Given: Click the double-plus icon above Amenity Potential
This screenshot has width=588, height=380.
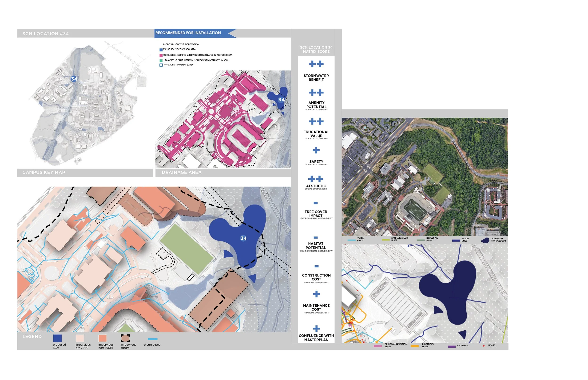Looking at the screenshot, I should tap(316, 93).
